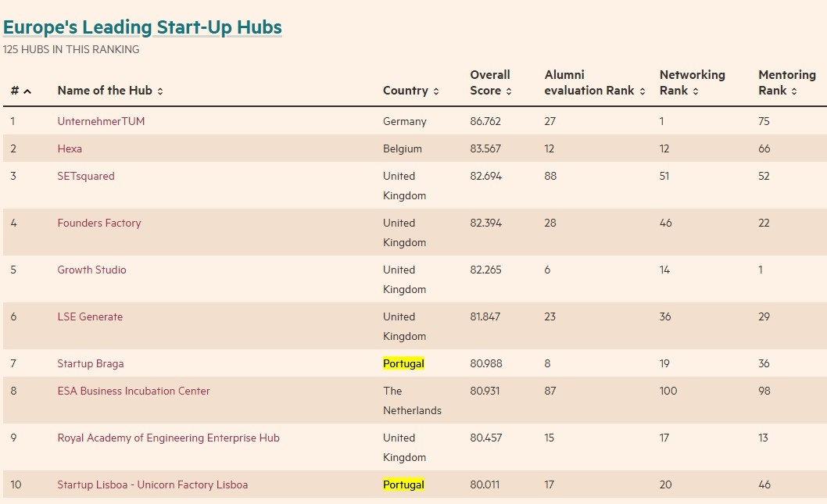Screen dimensions: 827x504
Task: Select the Growth Studio link
Action: point(91,270)
